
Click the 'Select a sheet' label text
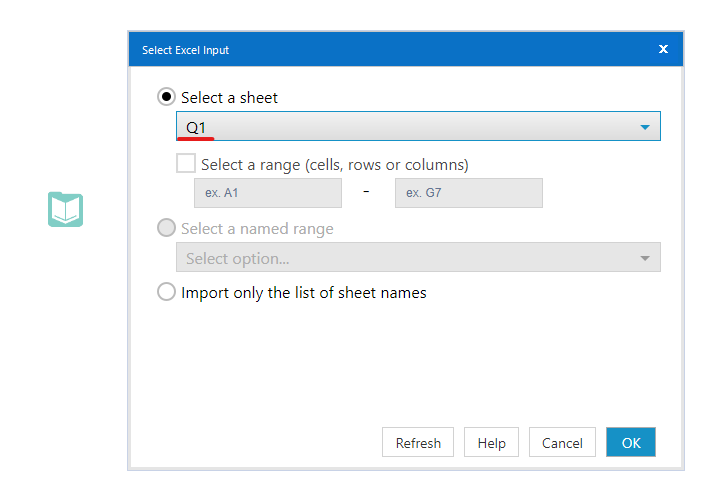tap(229, 98)
